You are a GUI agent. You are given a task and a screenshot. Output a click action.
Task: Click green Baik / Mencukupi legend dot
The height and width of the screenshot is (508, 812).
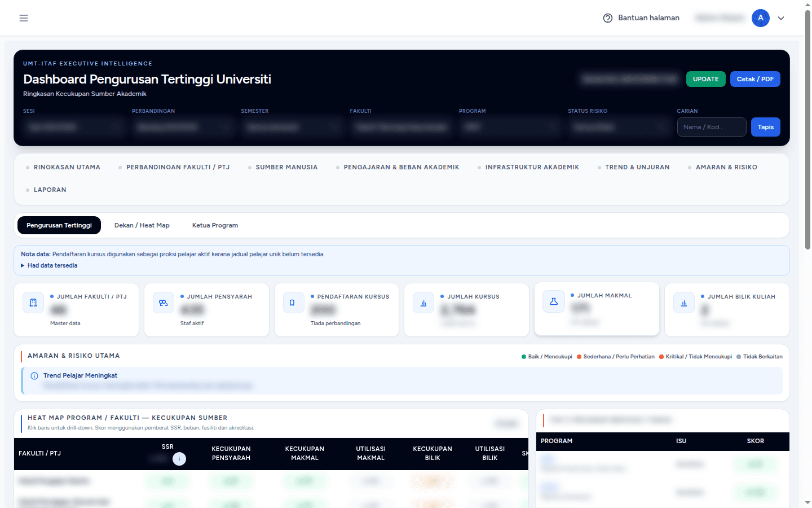coord(524,357)
